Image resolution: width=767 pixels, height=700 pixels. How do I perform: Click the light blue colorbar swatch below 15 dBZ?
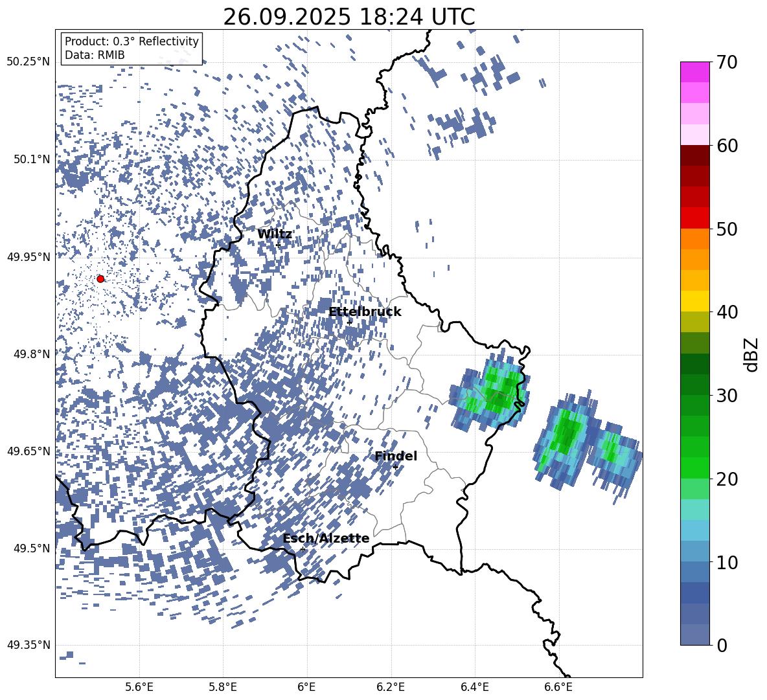point(694,530)
